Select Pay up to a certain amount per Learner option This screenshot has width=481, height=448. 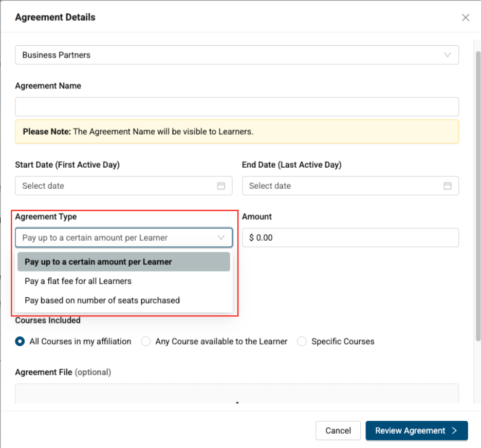124,262
